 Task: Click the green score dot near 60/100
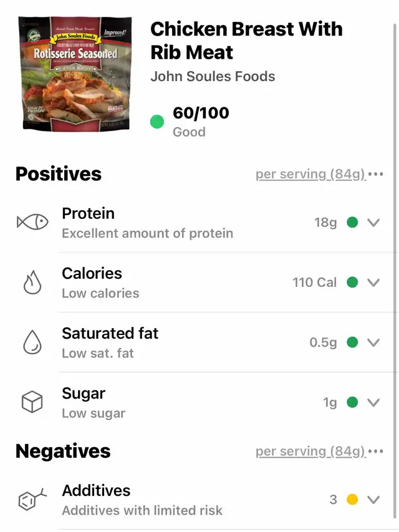click(x=157, y=122)
